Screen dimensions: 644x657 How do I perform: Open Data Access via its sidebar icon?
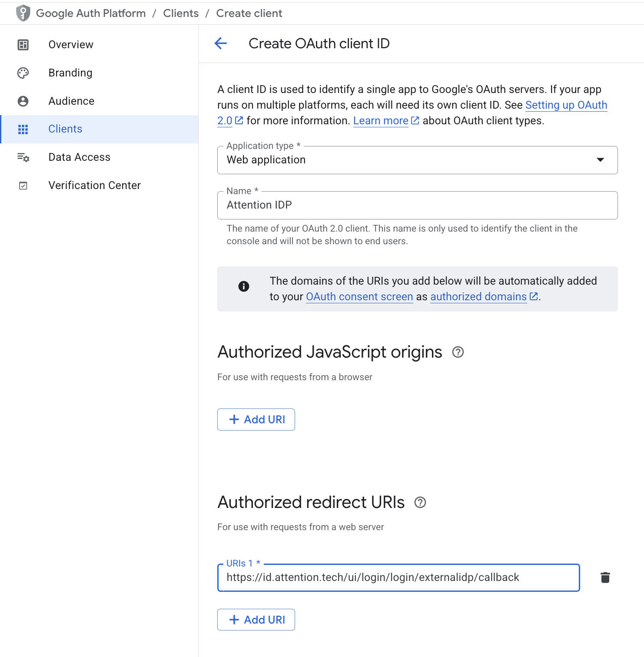click(x=23, y=157)
